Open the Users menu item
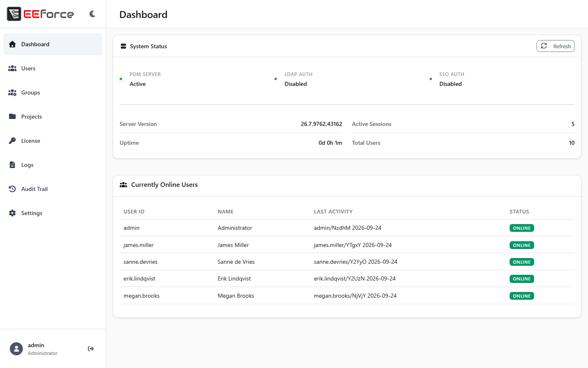Image resolution: width=588 pixels, height=368 pixels. coord(53,68)
